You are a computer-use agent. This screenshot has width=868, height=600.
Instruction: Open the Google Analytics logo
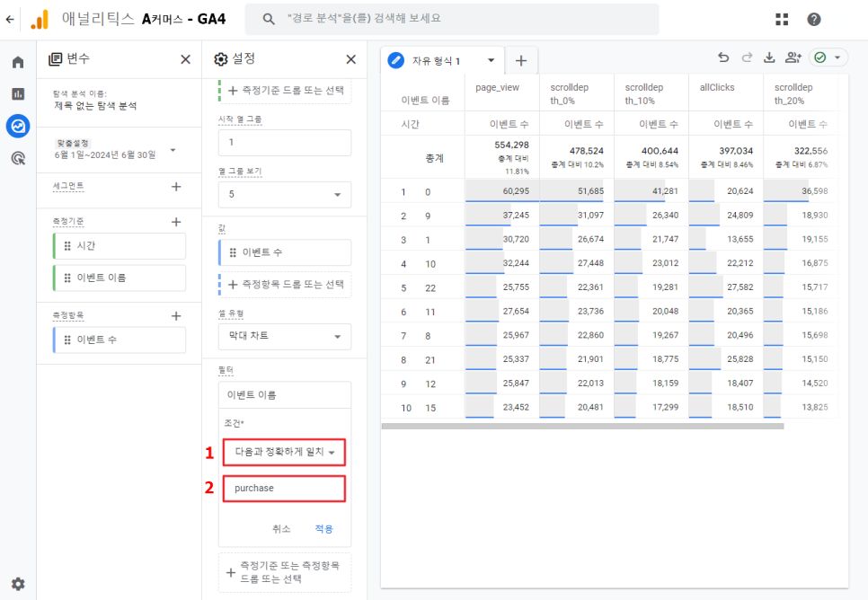[40, 20]
